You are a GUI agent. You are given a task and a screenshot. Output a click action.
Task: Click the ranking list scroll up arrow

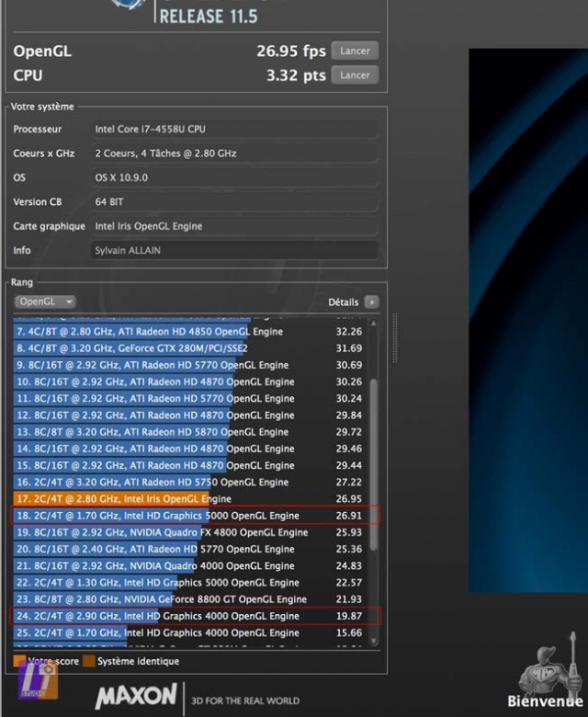(x=373, y=324)
